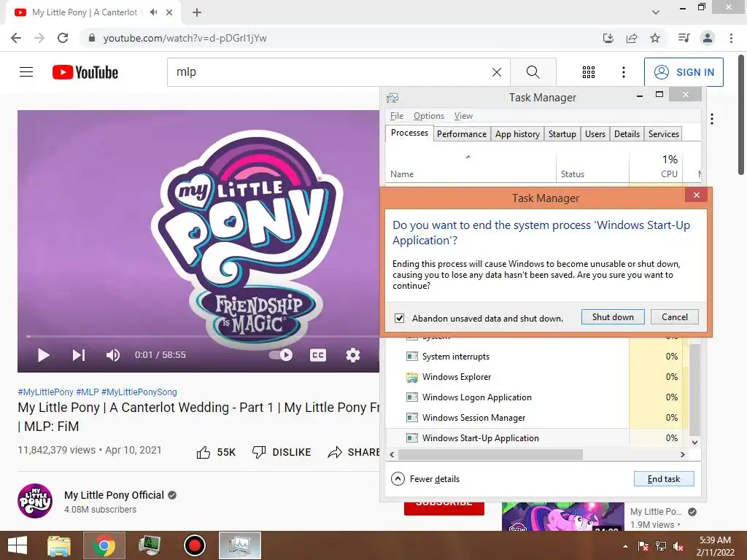This screenshot has width=747, height=560.
Task: Confirm with the Shut down button
Action: click(613, 317)
